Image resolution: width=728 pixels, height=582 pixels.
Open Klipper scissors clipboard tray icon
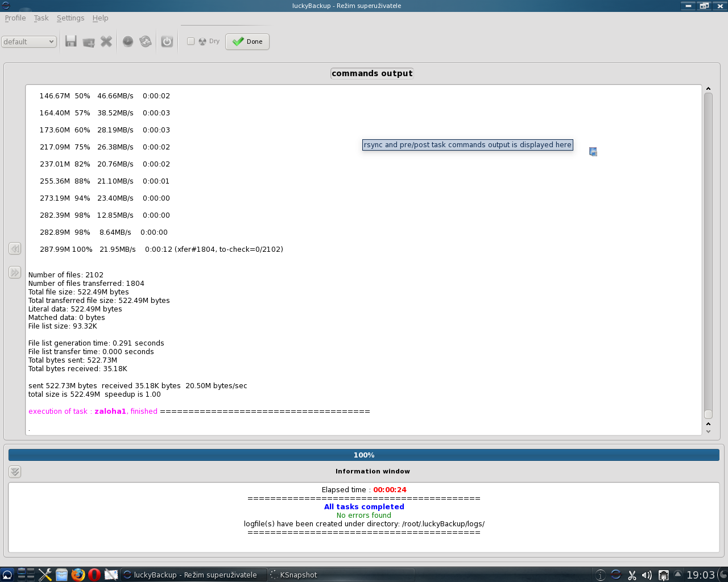pyautogui.click(x=632, y=575)
